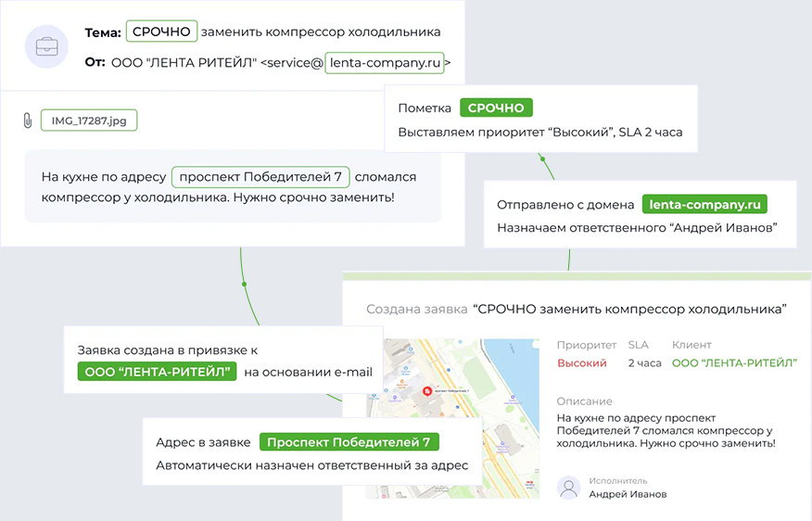
Task: Click the outlined проспект Победителей 7 address in message
Action: click(x=261, y=176)
